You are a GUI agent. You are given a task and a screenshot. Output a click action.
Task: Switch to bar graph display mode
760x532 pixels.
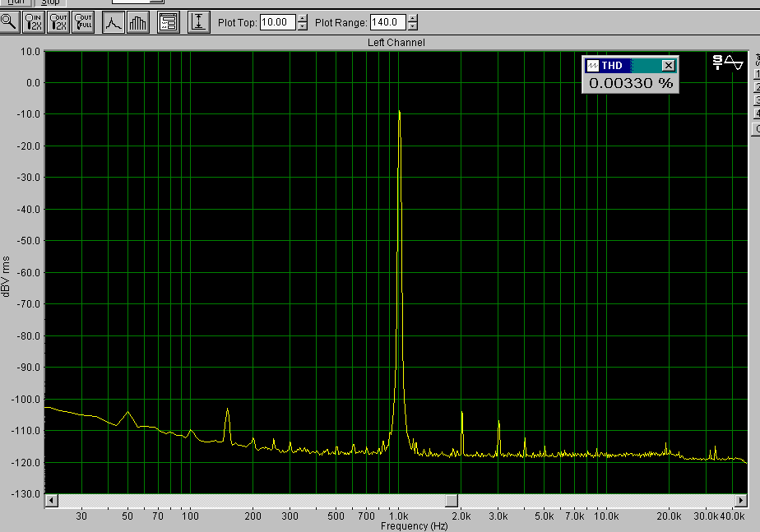tap(138, 22)
